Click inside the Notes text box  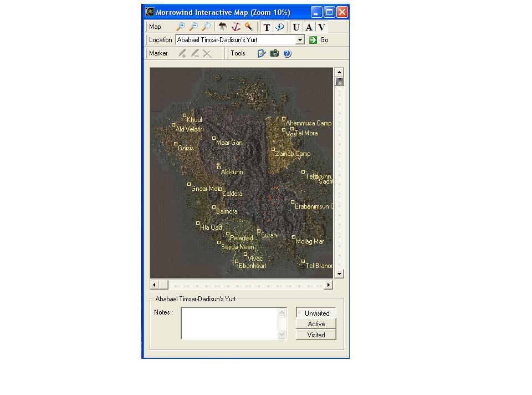(229, 323)
